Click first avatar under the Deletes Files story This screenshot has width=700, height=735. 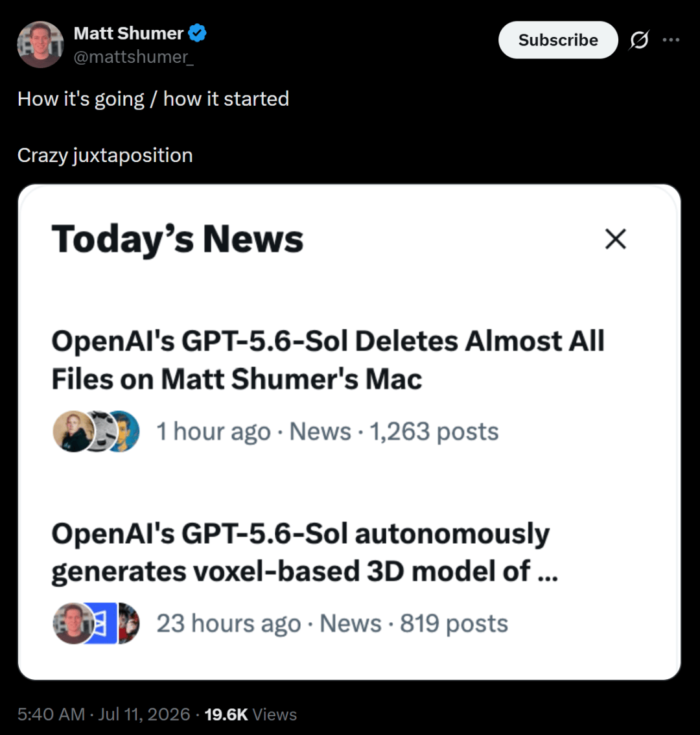73,431
